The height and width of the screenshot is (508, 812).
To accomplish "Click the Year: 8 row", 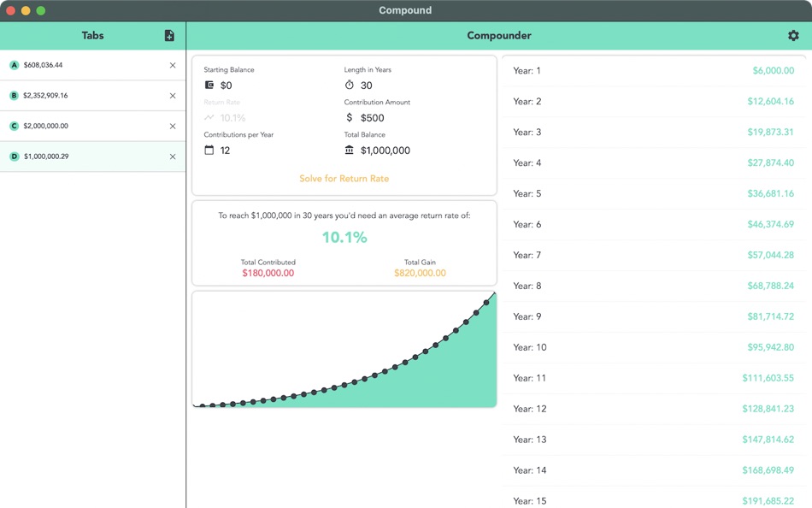I will pyautogui.click(x=654, y=286).
